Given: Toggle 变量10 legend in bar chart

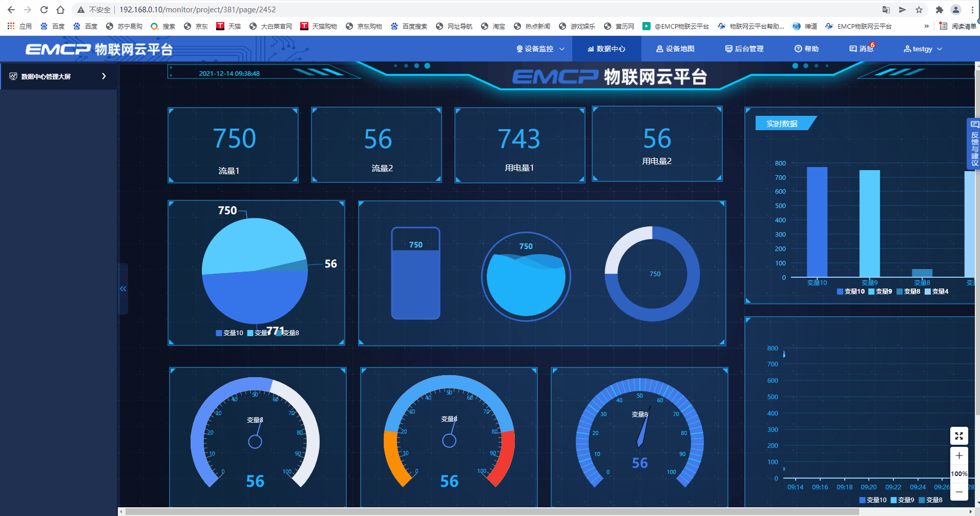Looking at the screenshot, I should click(850, 292).
